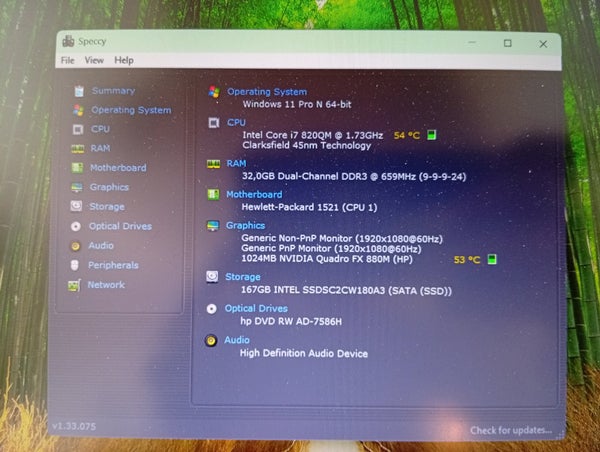Screen dimensions: 600x452
Task: Click the Graphics heading link in summary
Action: [245, 225]
